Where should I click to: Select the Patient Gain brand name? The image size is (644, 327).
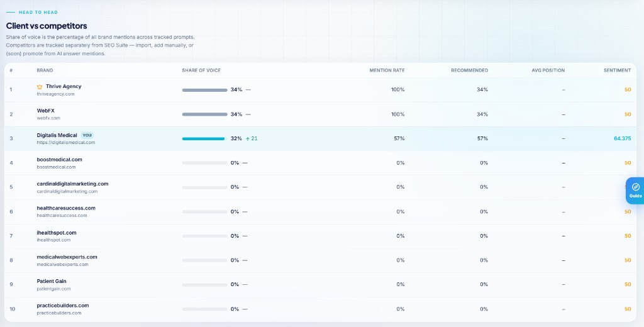click(52, 281)
